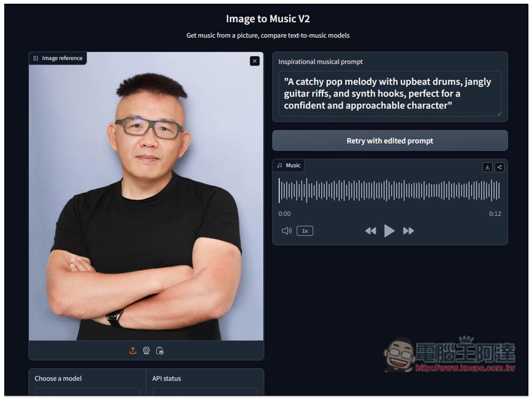The height and width of the screenshot is (400, 532).
Task: Toggle the audio volume speaker icon
Action: click(x=286, y=231)
